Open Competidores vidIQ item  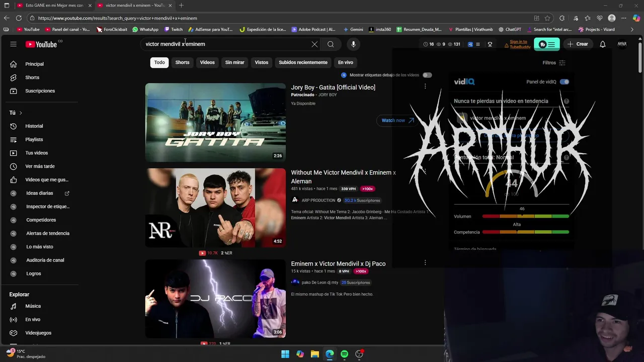(41, 220)
